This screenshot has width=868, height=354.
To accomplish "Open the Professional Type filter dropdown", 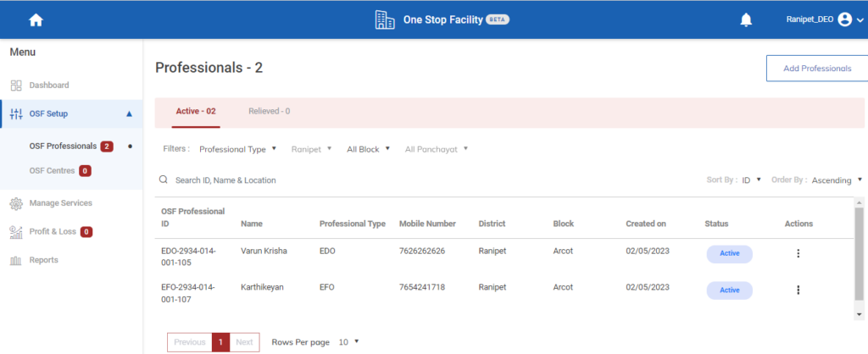I will pyautogui.click(x=238, y=149).
